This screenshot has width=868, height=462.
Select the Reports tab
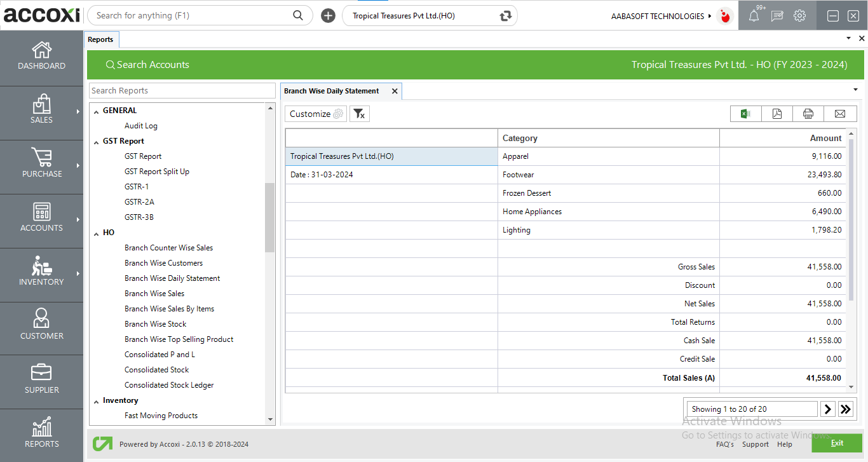tap(100, 39)
